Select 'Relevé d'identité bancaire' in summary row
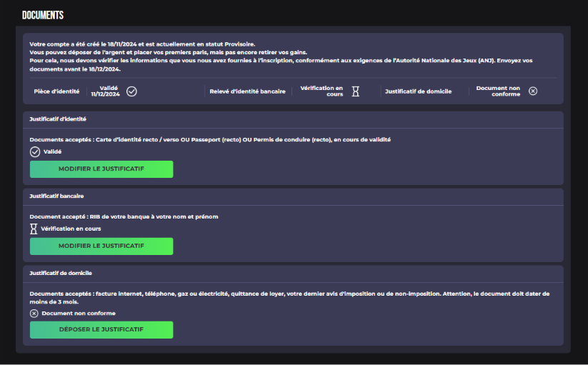 [248, 91]
